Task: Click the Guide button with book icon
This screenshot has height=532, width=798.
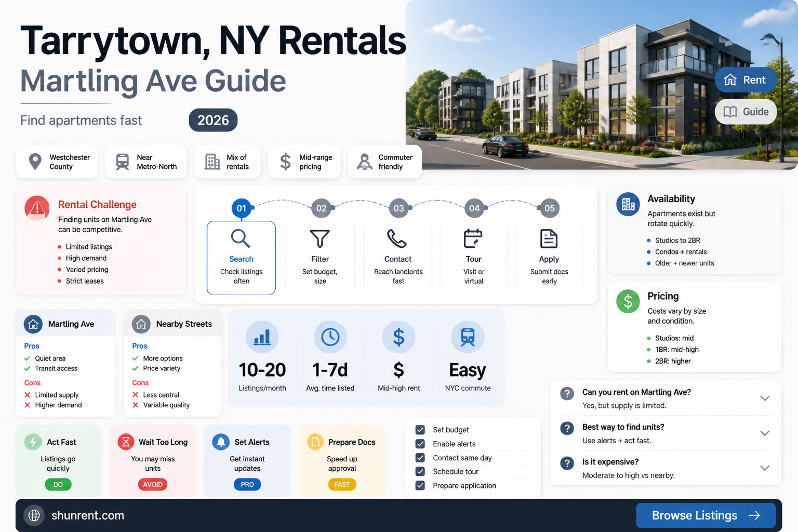Action: 746,112
